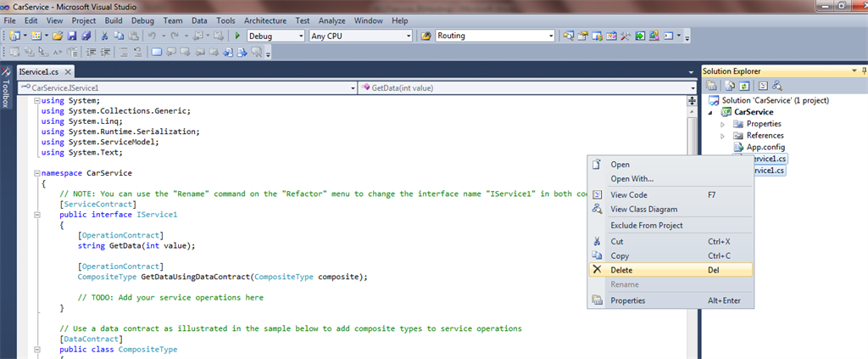Image resolution: width=868 pixels, height=359 pixels.
Task: Collapse the namespace CarService outlining block
Action: pos(36,173)
